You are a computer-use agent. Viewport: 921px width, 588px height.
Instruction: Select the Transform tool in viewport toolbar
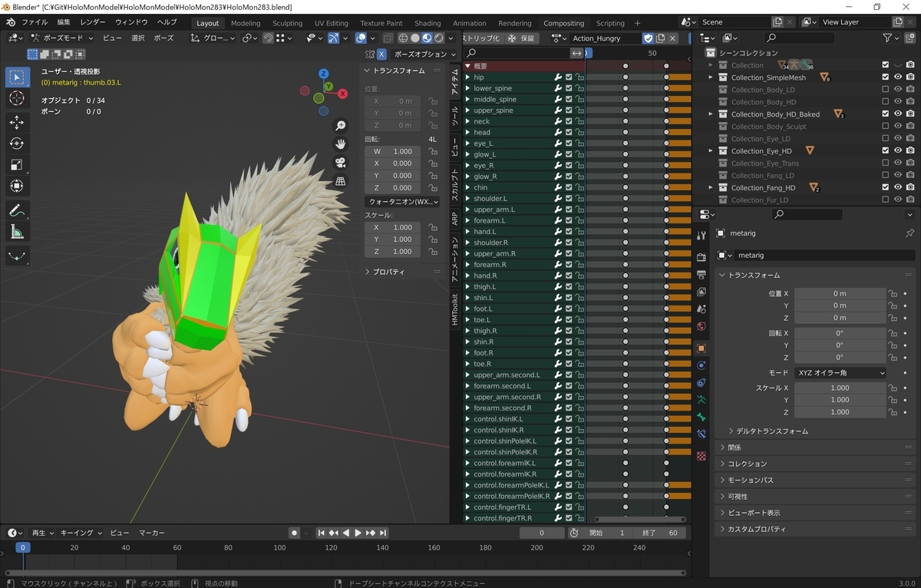[18, 187]
